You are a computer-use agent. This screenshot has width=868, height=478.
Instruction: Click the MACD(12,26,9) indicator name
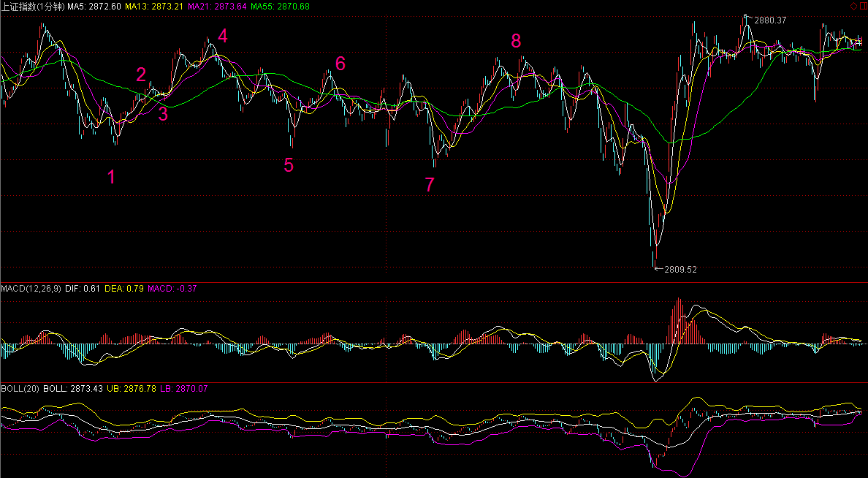[x=31, y=289]
